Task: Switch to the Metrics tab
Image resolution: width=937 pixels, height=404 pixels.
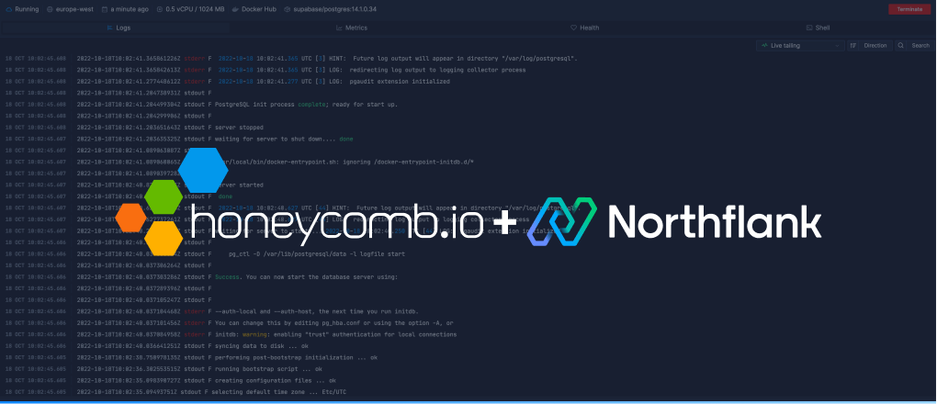Action: click(351, 28)
